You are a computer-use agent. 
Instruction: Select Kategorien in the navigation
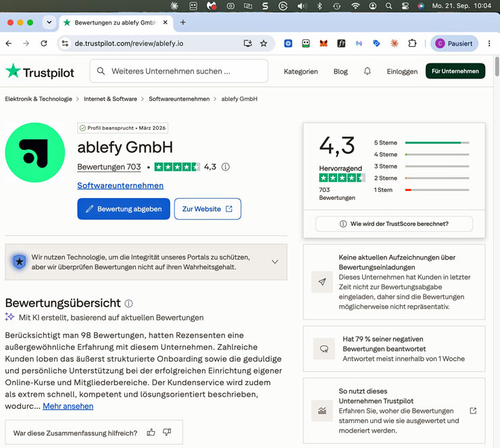pyautogui.click(x=301, y=72)
